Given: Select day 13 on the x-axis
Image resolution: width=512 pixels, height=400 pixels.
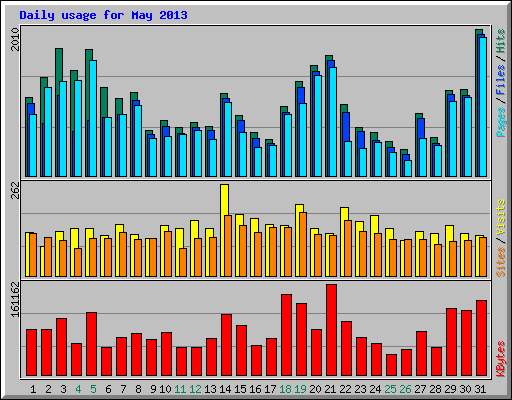Looking at the screenshot, I should (210, 389).
